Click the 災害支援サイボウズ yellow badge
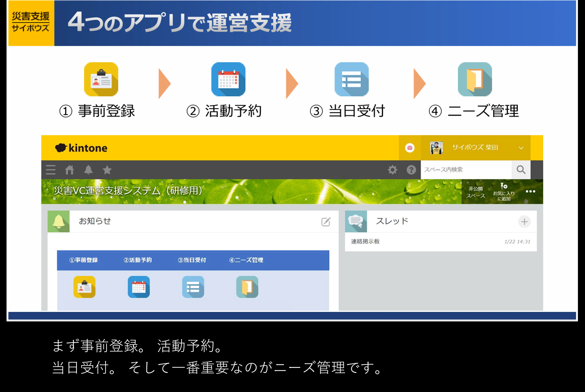The image size is (585, 392). point(31,23)
